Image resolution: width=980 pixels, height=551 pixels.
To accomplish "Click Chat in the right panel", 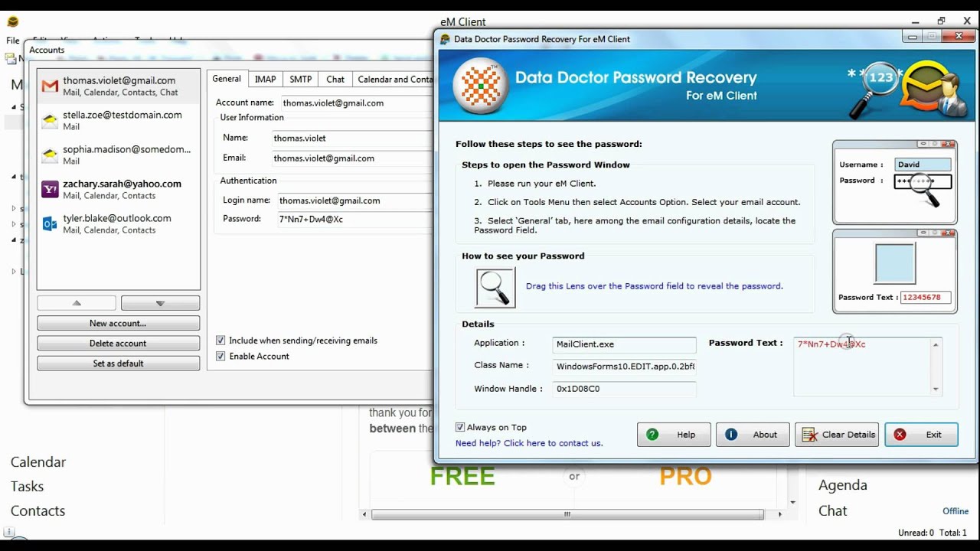I will click(833, 511).
